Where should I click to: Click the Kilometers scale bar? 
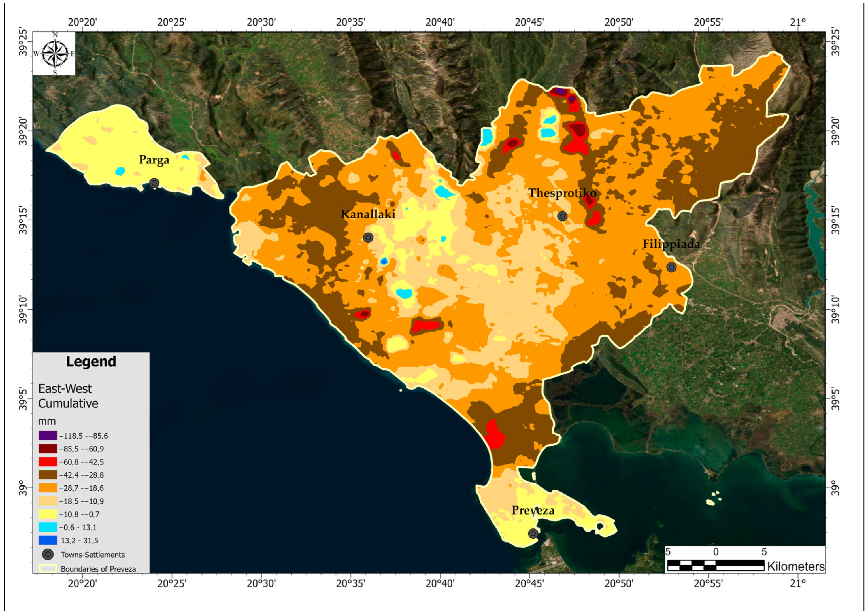click(x=715, y=566)
